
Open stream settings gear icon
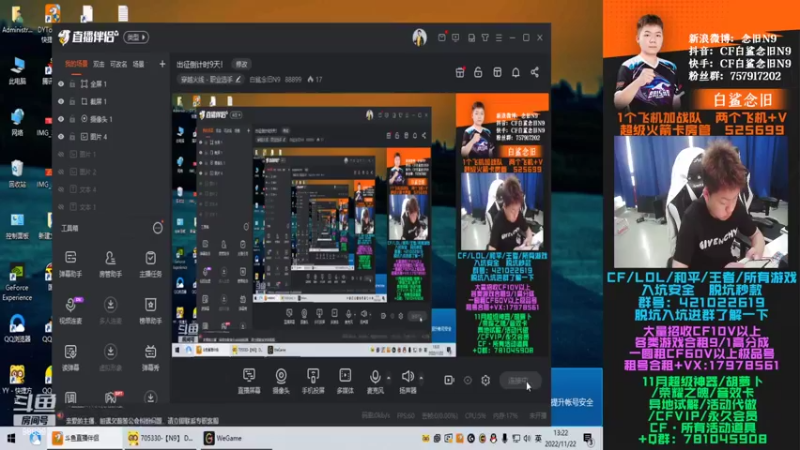coord(485,380)
